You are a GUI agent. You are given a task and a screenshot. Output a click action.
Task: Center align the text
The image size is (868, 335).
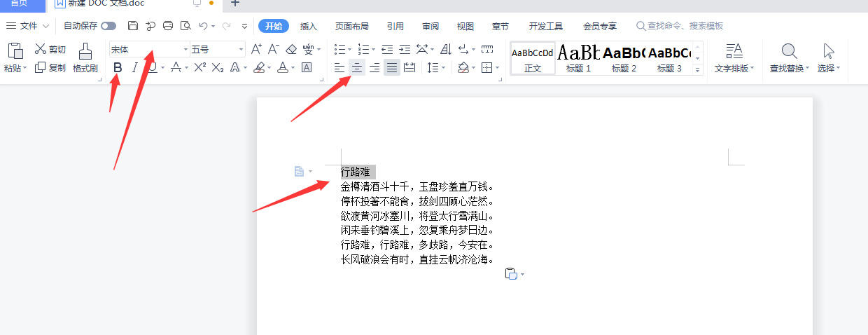pyautogui.click(x=357, y=68)
